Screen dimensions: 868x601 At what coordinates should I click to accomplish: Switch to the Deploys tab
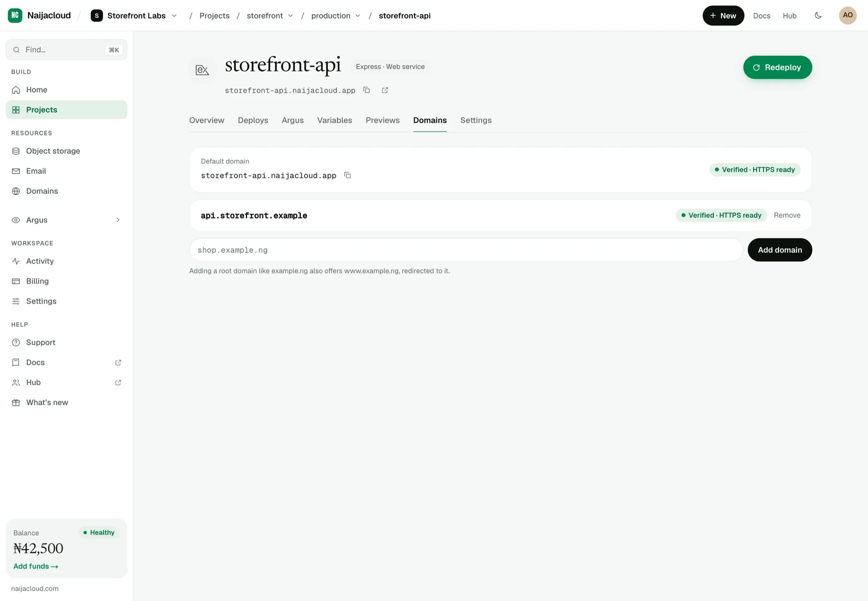point(253,120)
